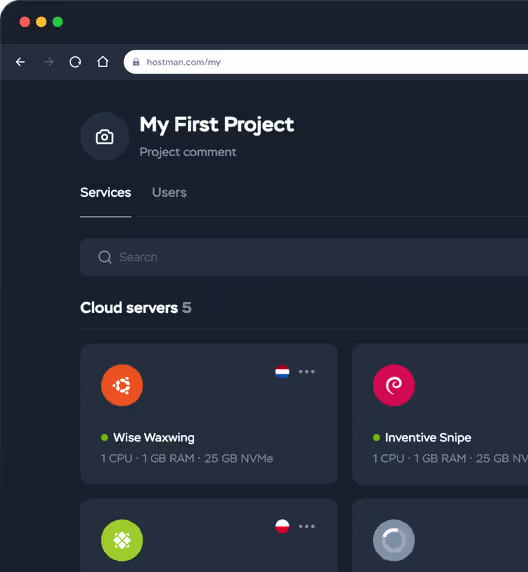Select the My First Project title
The width and height of the screenshot is (528, 572).
point(217,125)
